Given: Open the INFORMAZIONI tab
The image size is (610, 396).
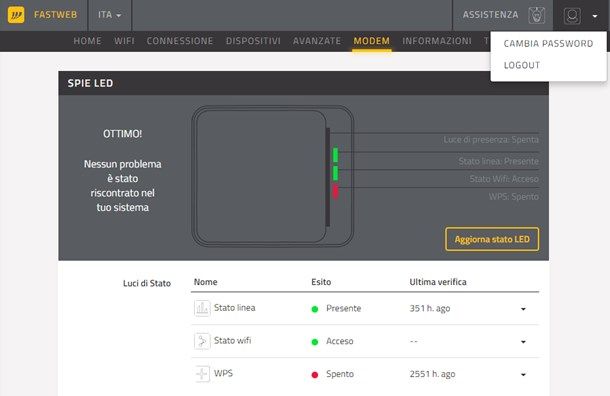Looking at the screenshot, I should click(x=437, y=41).
